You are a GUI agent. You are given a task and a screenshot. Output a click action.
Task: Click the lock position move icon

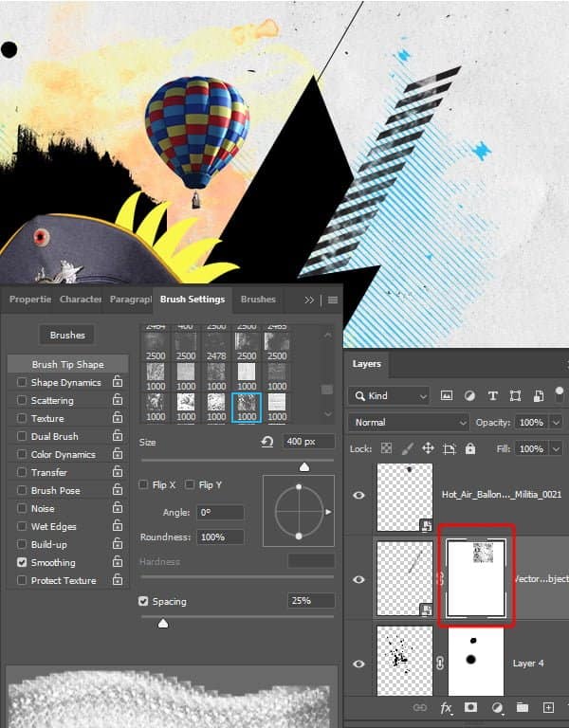pos(428,448)
